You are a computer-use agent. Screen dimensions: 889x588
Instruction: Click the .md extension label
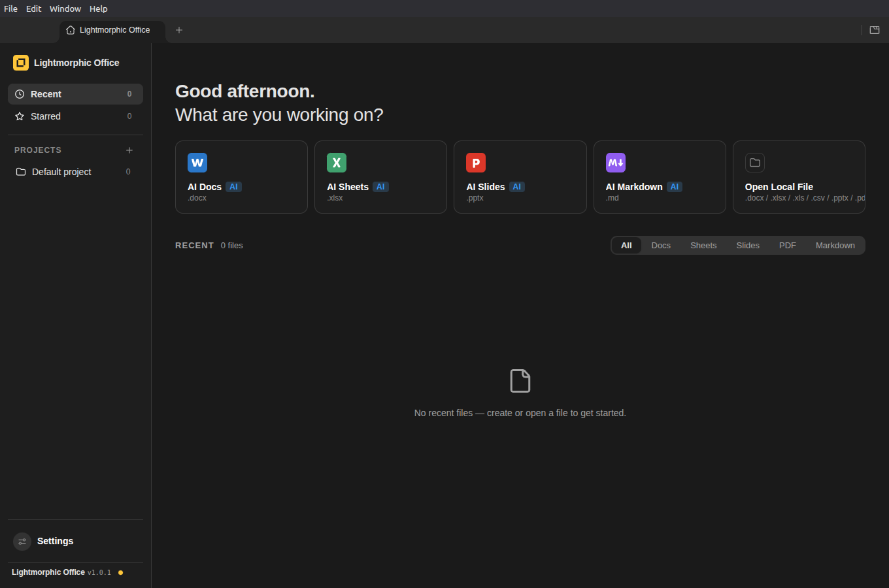(612, 198)
